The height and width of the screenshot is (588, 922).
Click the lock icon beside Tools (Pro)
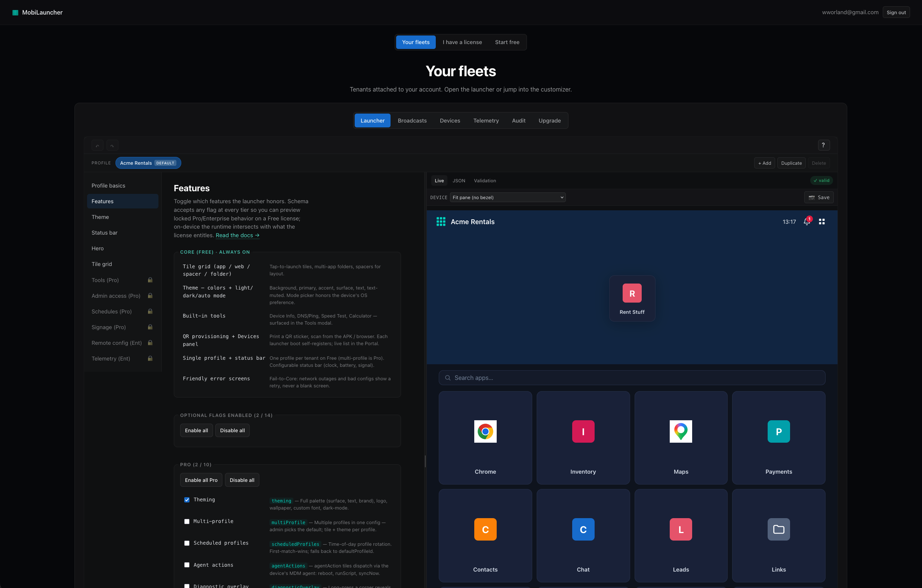click(x=150, y=280)
